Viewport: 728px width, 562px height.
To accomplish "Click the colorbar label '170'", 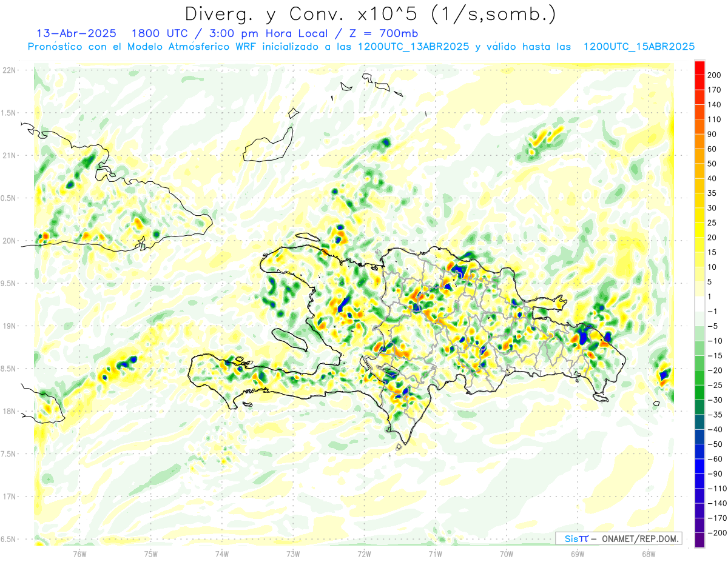I will point(714,90).
